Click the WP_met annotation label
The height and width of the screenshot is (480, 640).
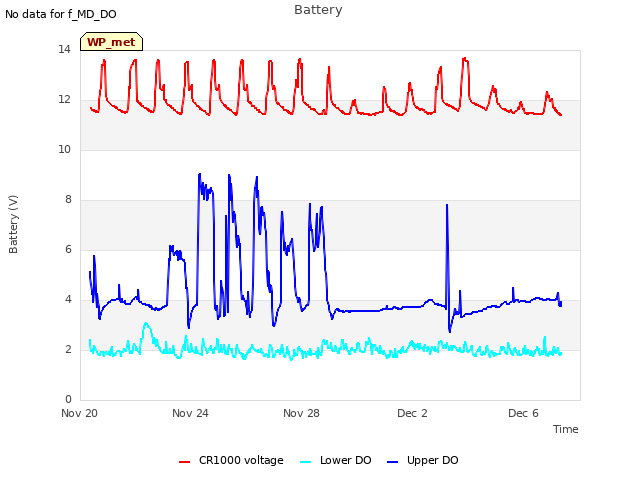coord(111,42)
